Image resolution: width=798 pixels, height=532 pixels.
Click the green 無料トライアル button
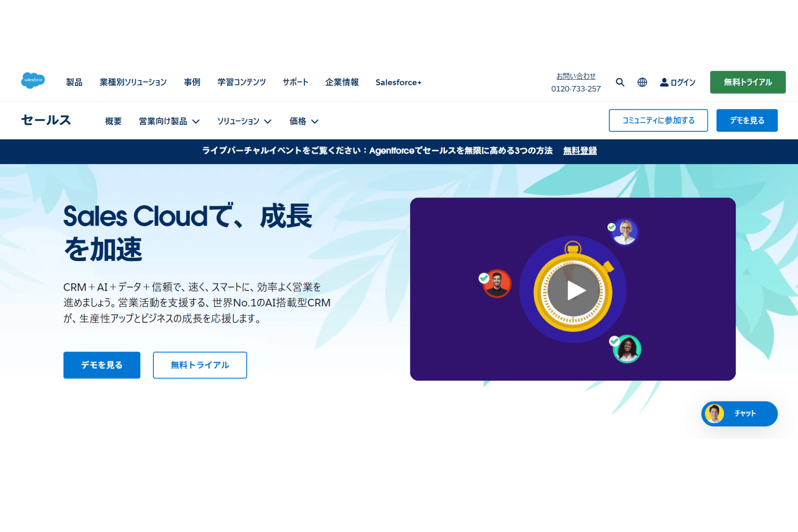748,82
